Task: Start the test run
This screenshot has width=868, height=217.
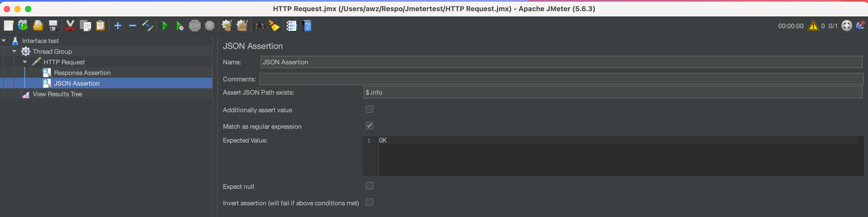Action: pos(165,26)
